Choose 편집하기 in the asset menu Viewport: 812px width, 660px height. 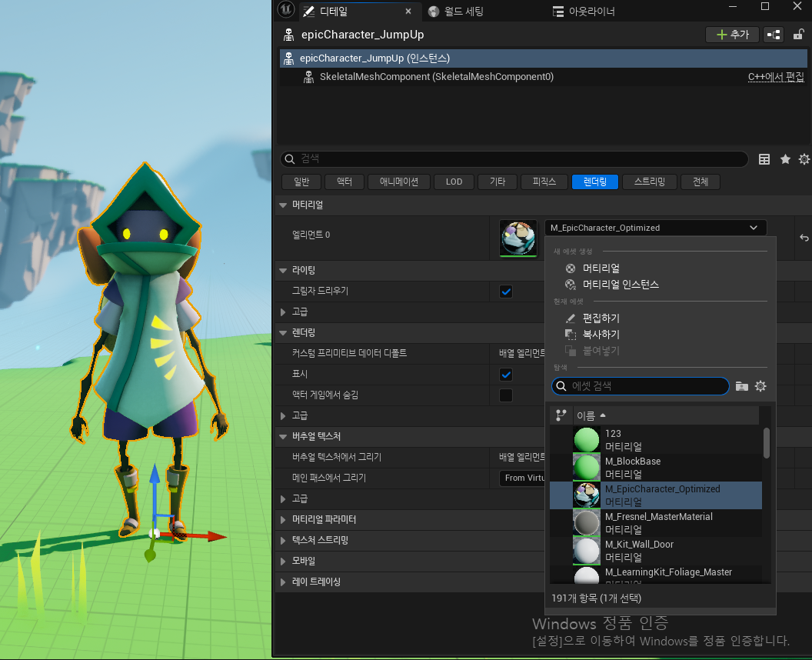point(601,318)
